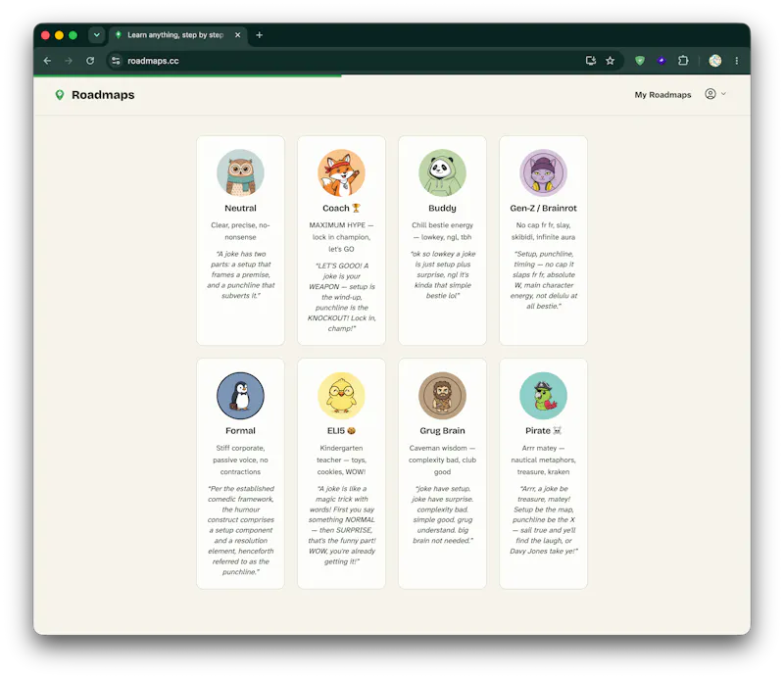The image size is (784, 679).
Task: Click the ELI5 cookie title
Action: pyautogui.click(x=341, y=430)
